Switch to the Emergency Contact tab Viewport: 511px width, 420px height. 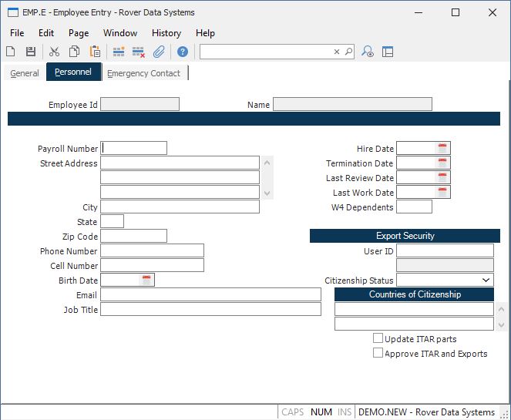(x=144, y=73)
